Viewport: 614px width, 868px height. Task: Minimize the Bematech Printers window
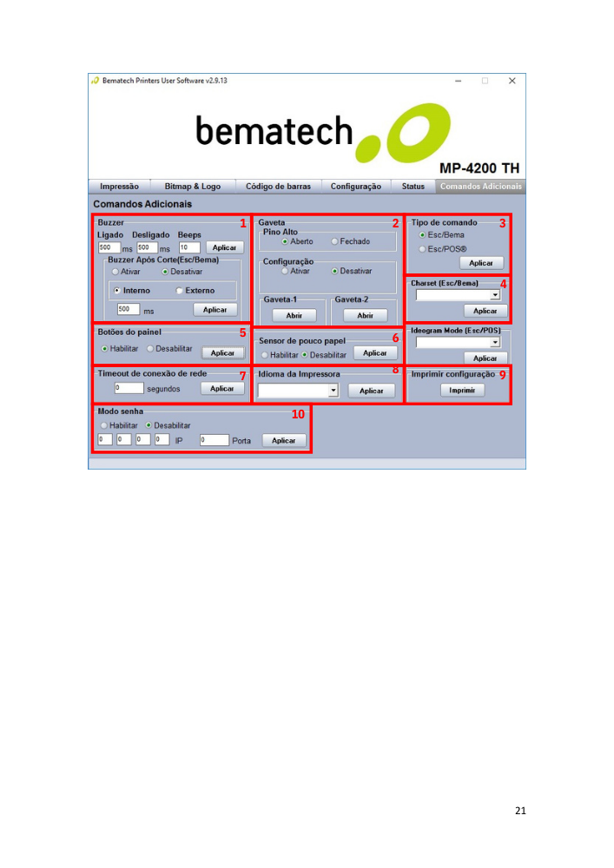458,81
